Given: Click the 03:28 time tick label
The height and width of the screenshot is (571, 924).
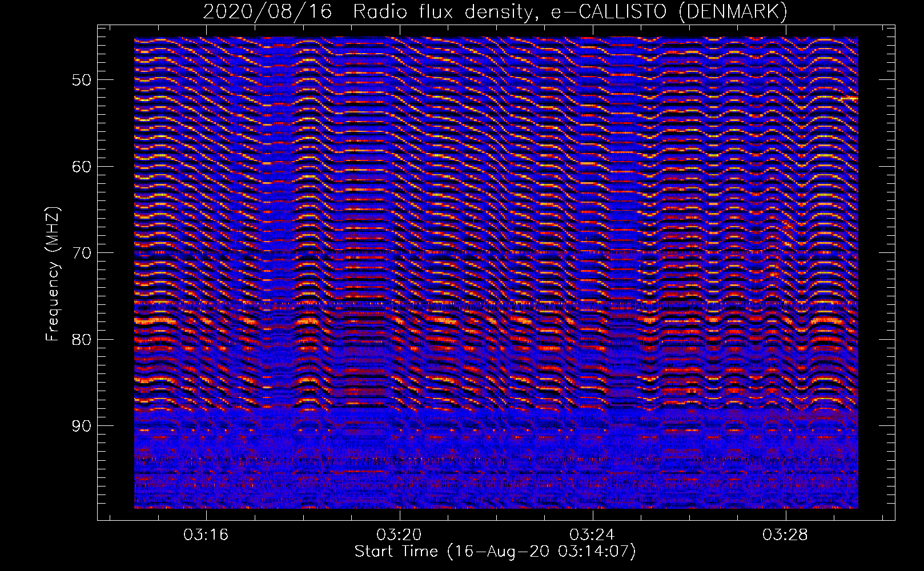Looking at the screenshot, I should [785, 535].
